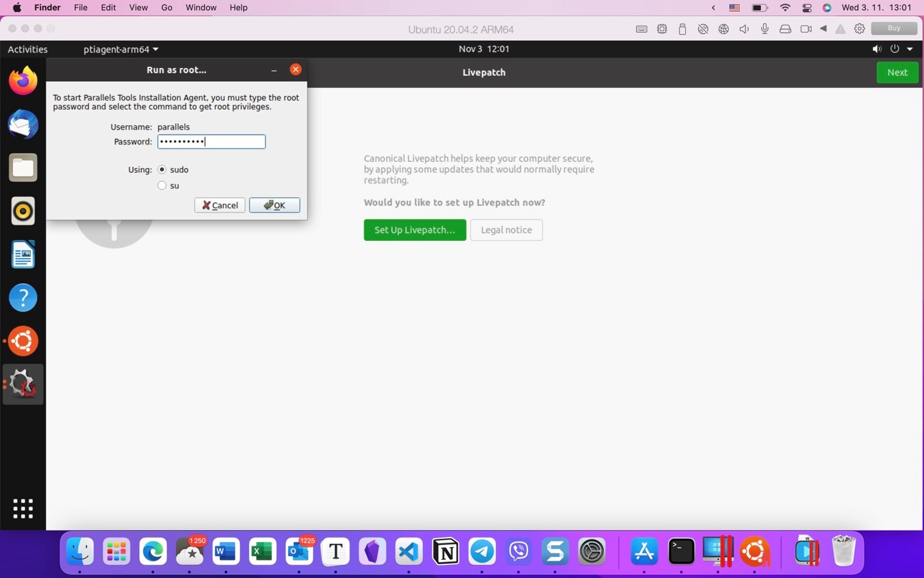Open Parallels configuration via the gear icon
924x578 pixels.
pos(859,29)
